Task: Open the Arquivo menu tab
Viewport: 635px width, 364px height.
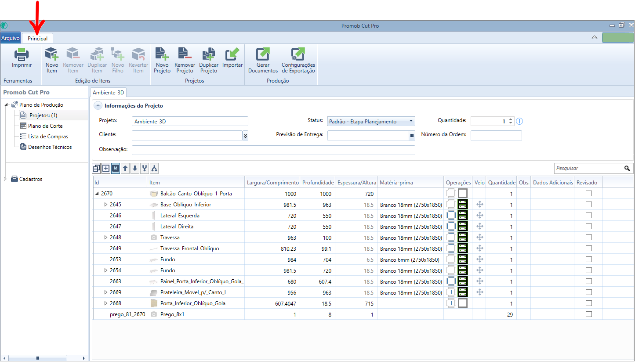Action: [11, 38]
